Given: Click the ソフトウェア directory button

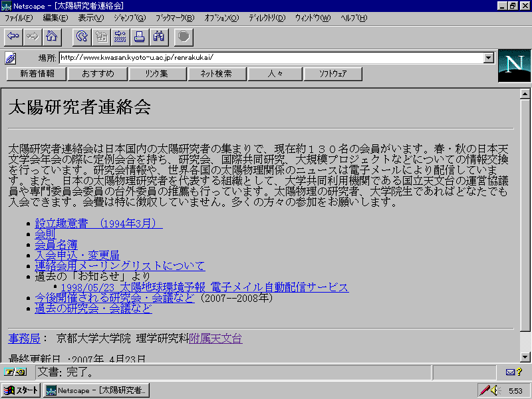Looking at the screenshot, I should pos(333,74).
